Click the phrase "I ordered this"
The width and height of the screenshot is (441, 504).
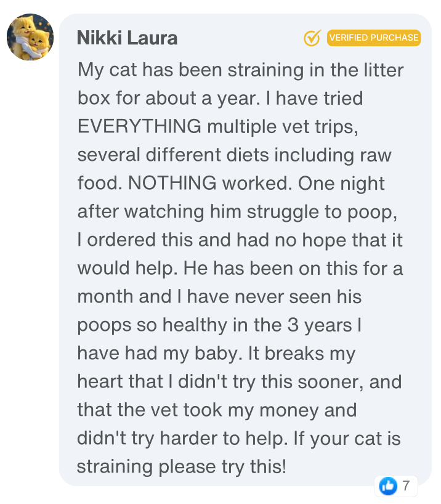click(x=129, y=240)
